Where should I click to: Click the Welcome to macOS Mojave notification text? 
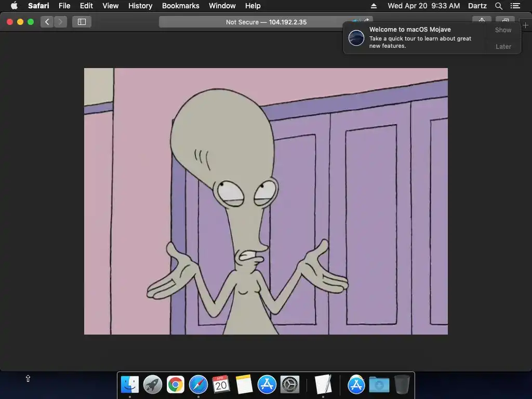(x=410, y=30)
